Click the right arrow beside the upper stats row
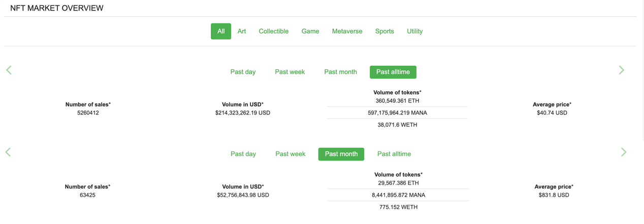The width and height of the screenshot is (644, 224). tap(621, 70)
